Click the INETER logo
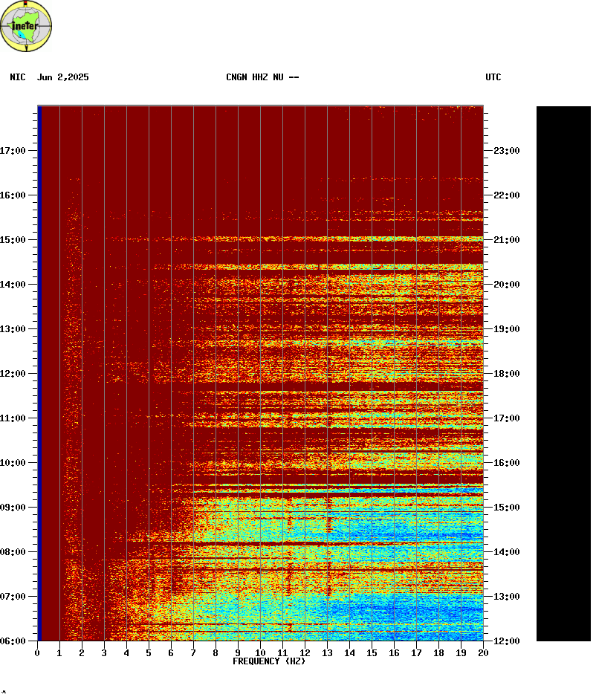Viewport: 596px width, 700px height. [26, 26]
